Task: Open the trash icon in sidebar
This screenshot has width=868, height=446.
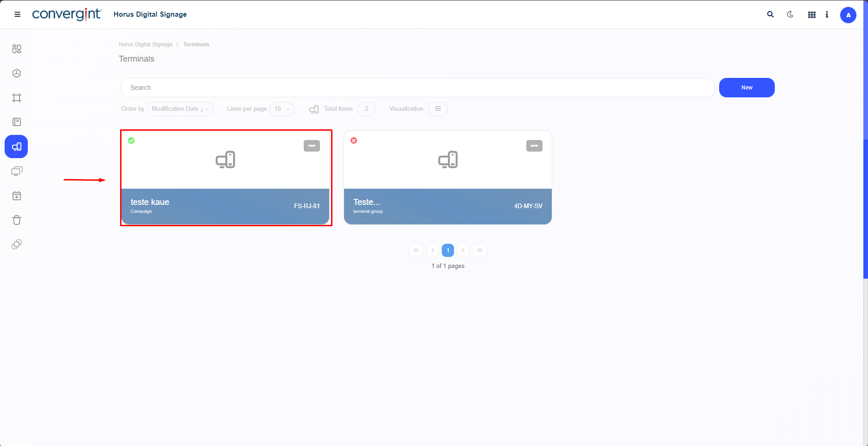Action: coord(17,220)
